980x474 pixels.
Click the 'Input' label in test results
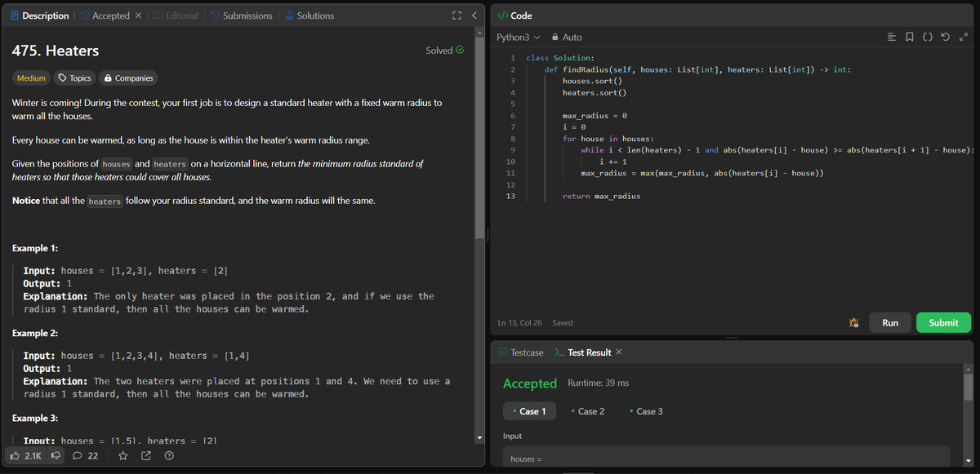512,436
